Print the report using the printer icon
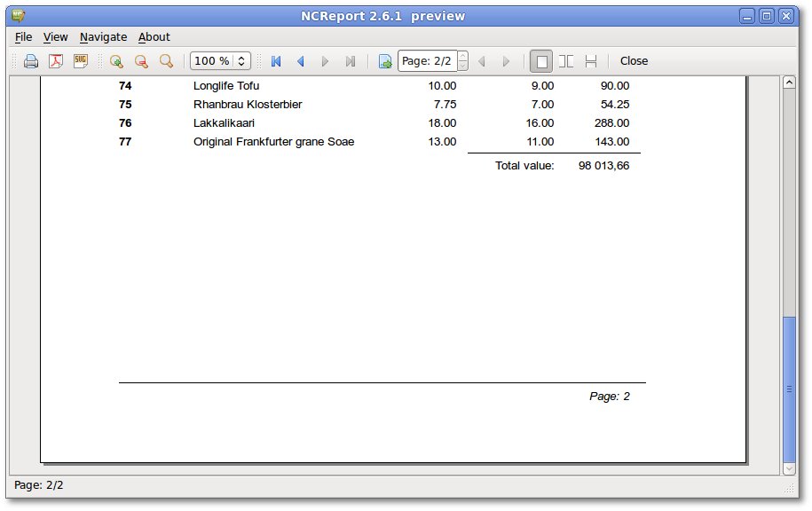This screenshot has width=812, height=511. click(31, 61)
